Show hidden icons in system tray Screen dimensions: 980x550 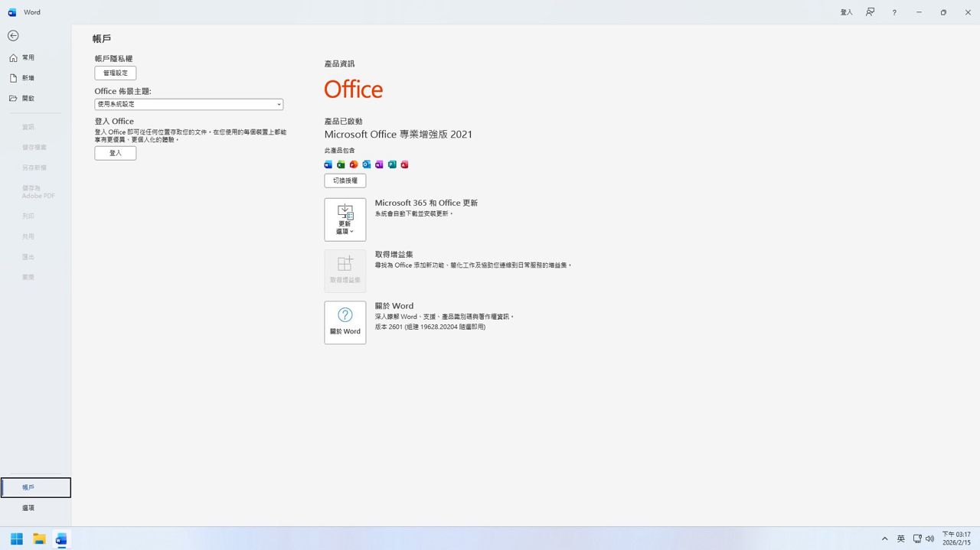(x=884, y=539)
